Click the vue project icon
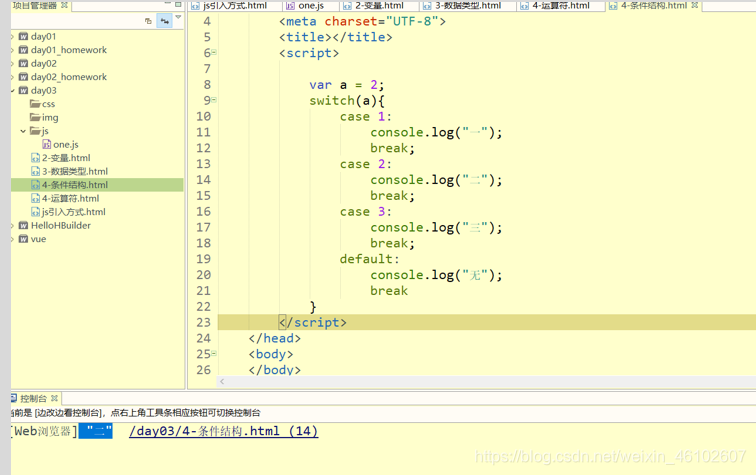 [23, 239]
